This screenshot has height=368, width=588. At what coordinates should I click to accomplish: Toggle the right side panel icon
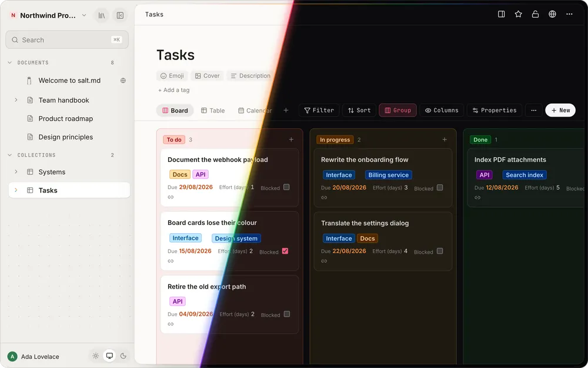pyautogui.click(x=502, y=14)
